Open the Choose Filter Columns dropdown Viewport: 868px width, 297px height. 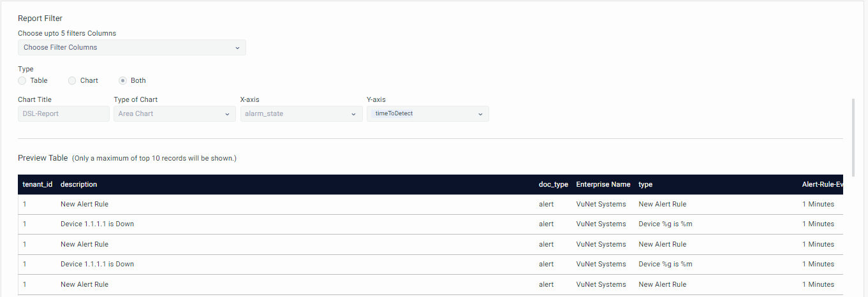(131, 48)
